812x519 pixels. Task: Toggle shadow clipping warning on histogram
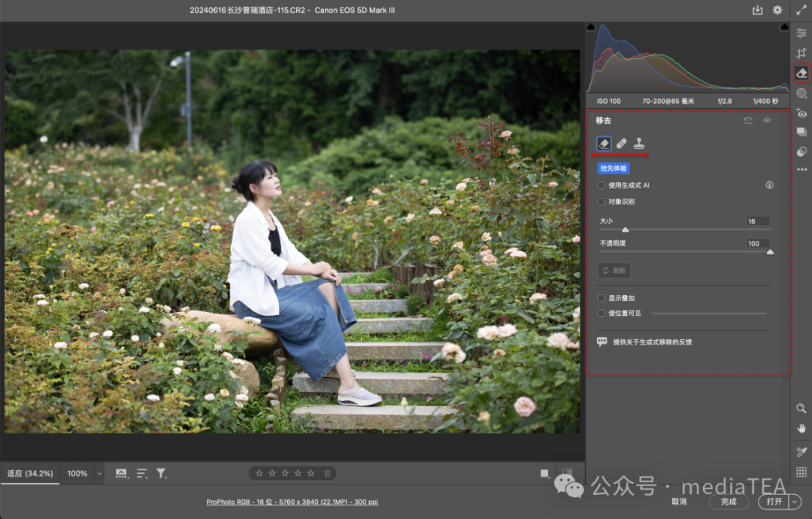(591, 26)
